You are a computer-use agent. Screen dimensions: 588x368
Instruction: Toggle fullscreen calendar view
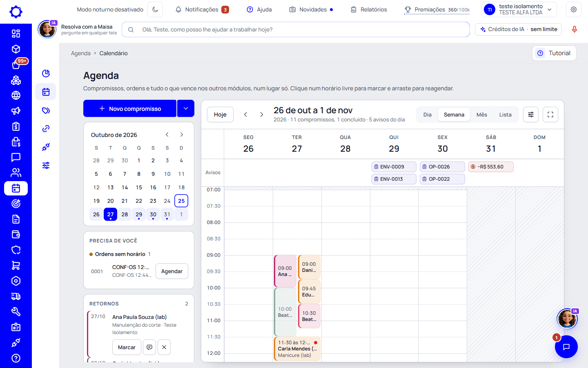[x=550, y=114]
